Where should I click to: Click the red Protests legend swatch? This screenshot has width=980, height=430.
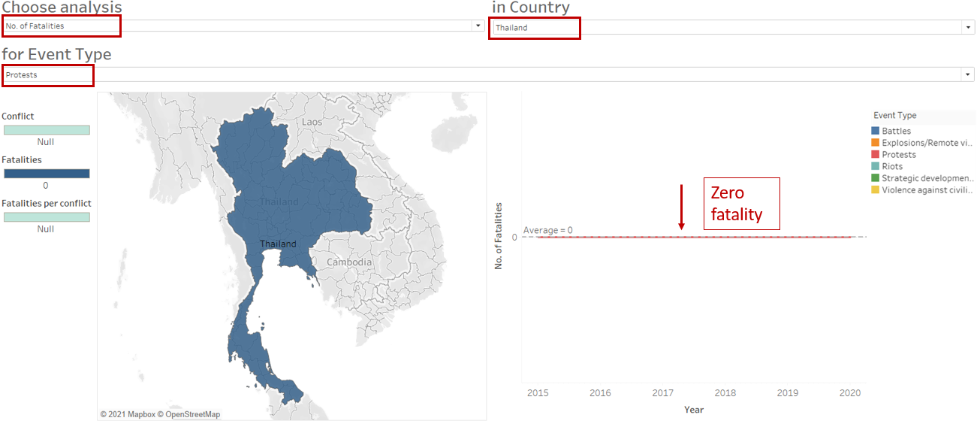tap(876, 155)
